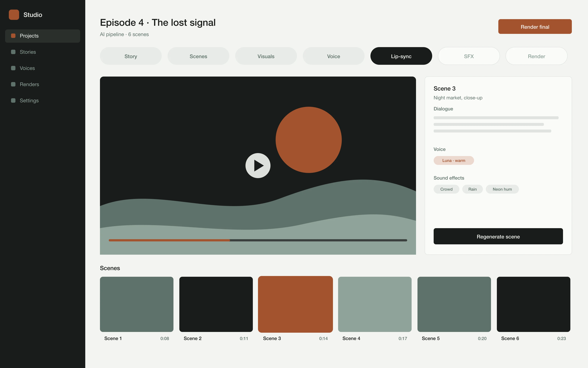The height and width of the screenshot is (368, 588).
Task: Click the 0:11 duration of Scene 2
Action: tap(244, 338)
